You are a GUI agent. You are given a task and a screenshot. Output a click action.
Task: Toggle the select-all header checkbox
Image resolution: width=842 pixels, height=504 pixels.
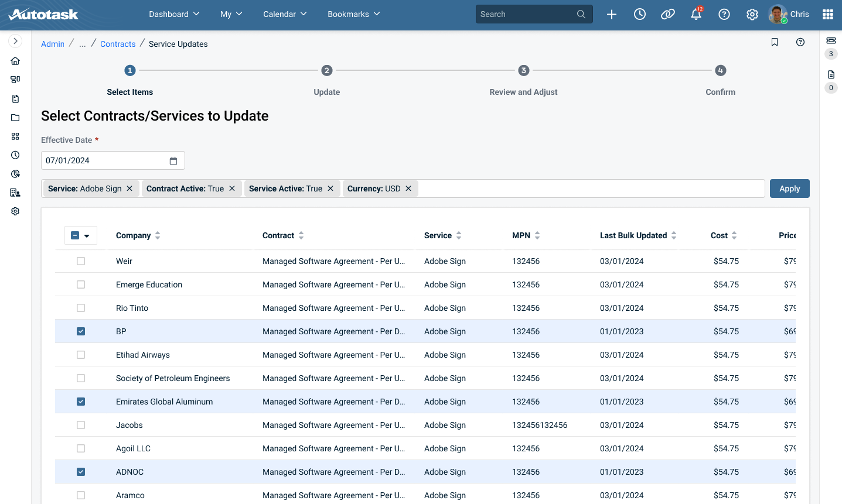[x=75, y=235]
